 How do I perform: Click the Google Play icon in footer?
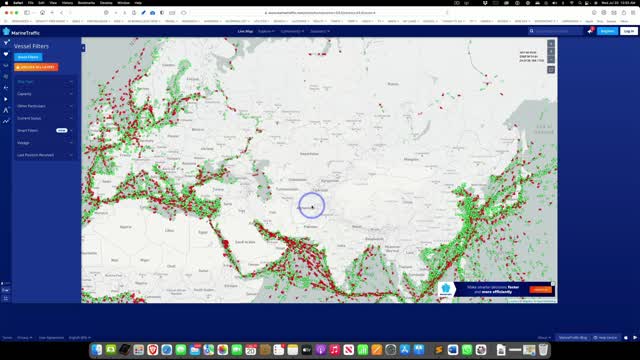point(635,338)
